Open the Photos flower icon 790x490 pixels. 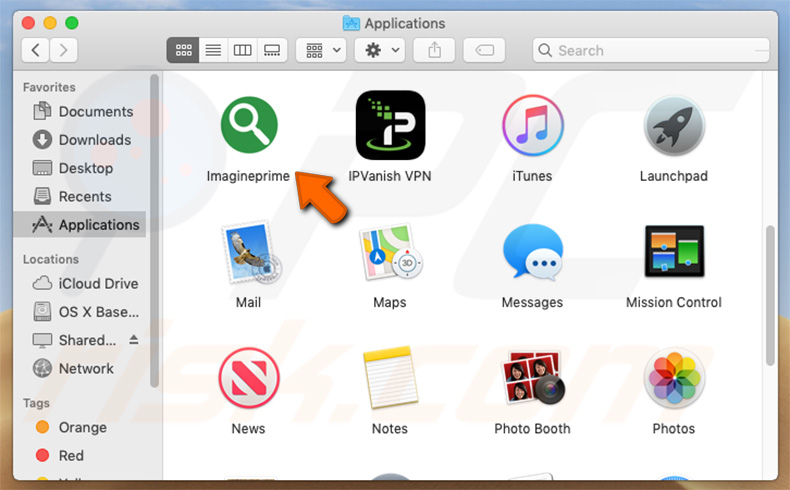(x=674, y=378)
